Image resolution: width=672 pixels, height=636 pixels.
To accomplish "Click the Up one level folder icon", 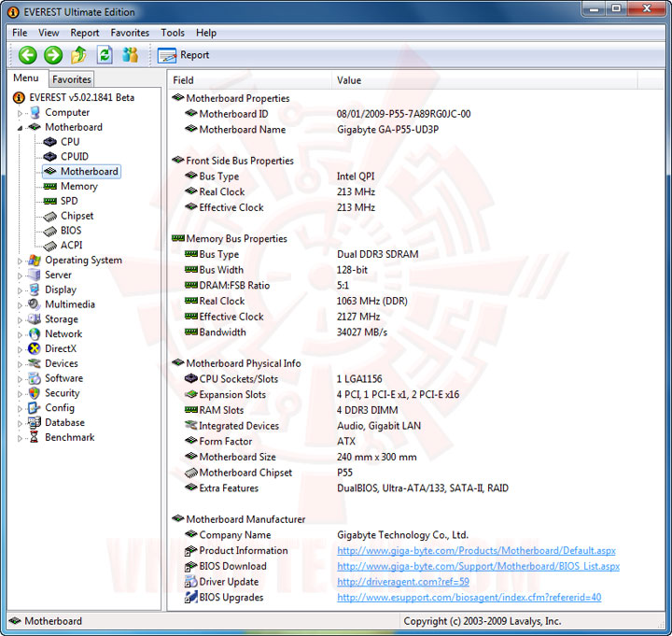I will pyautogui.click(x=78, y=55).
